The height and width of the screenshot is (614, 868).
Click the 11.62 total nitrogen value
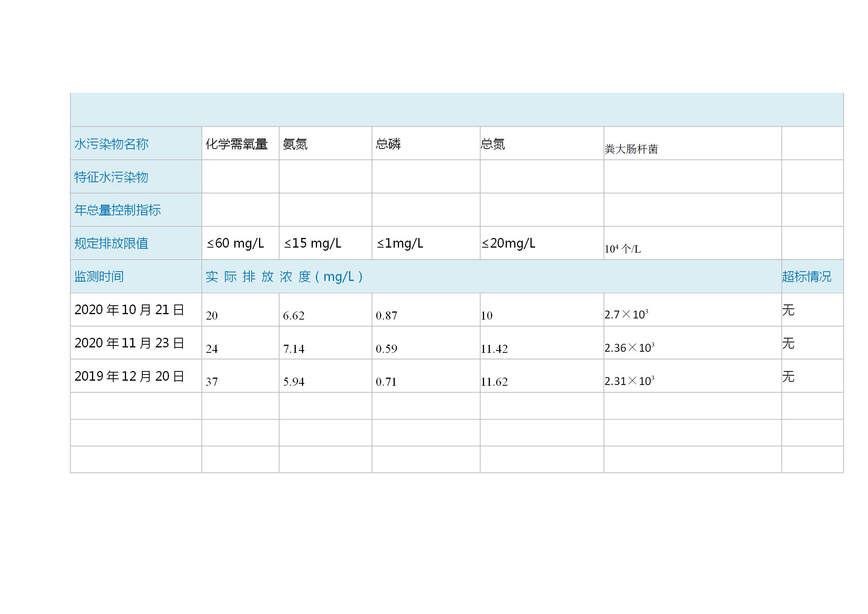pyautogui.click(x=494, y=382)
